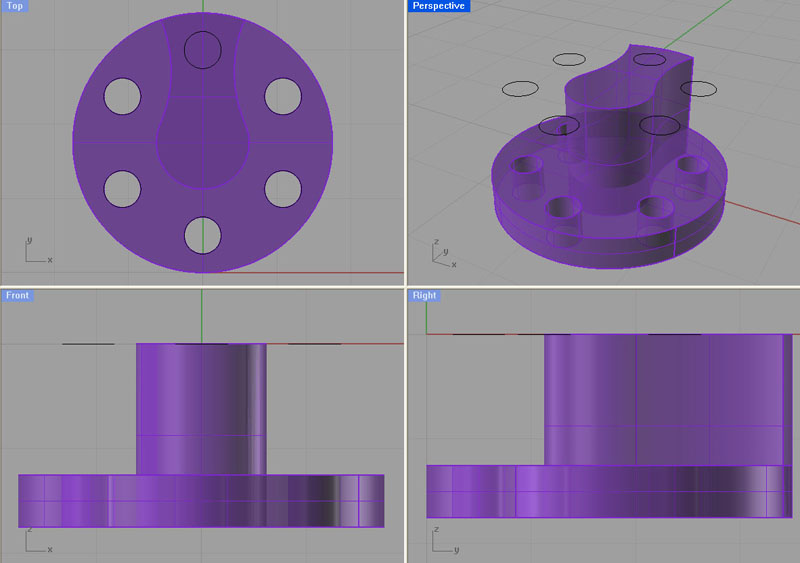Image resolution: width=800 pixels, height=563 pixels.
Task: Select the leftmost floating circle in Perspective view
Action: [x=520, y=89]
